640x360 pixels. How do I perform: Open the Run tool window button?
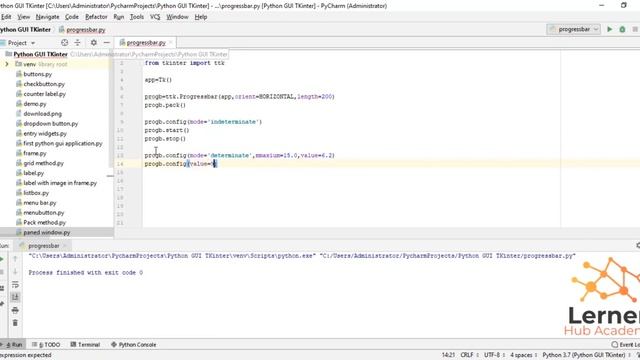pyautogui.click(x=13, y=344)
